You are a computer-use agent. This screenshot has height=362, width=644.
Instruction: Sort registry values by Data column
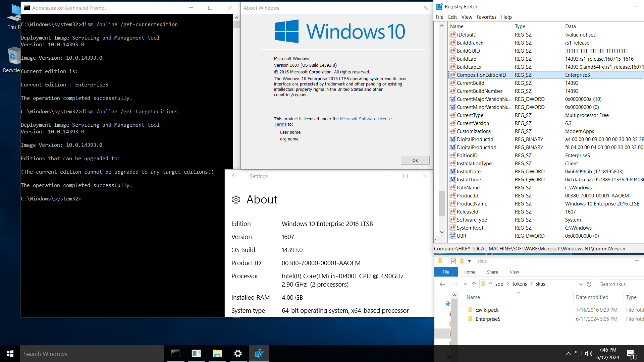[603, 26]
